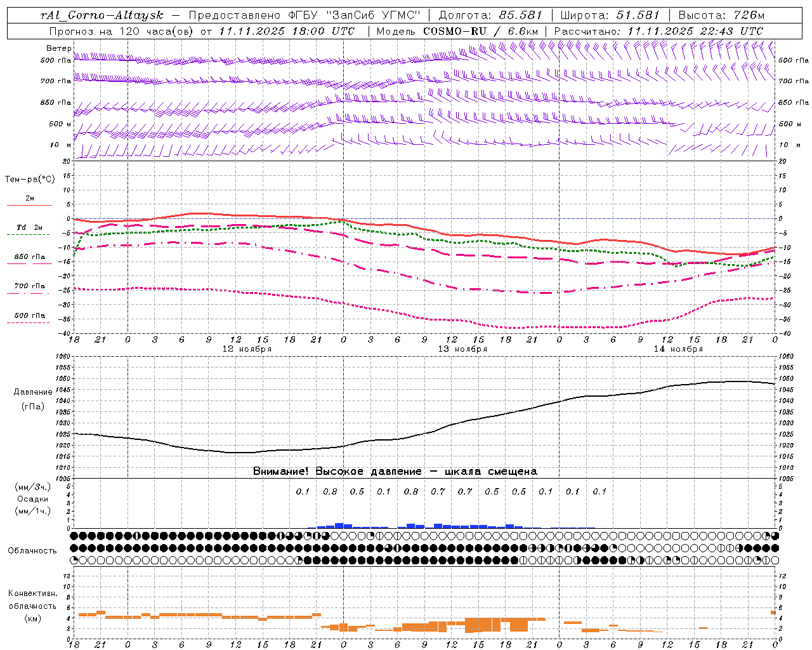Click the Тем-ра(°C) axis title

point(30,180)
